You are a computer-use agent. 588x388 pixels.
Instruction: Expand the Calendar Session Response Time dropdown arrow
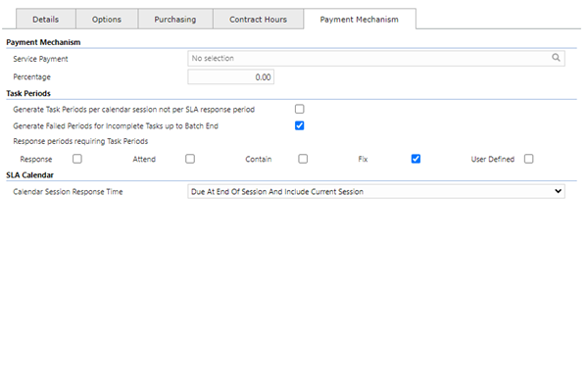(558, 191)
